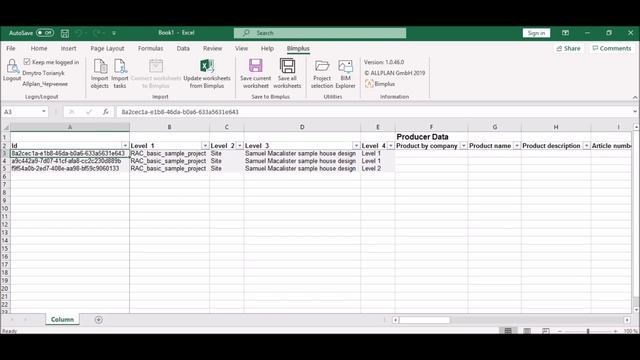Image resolution: width=640 pixels, height=360 pixels.
Task: Open Product name filter dropdown
Action: (x=517, y=146)
